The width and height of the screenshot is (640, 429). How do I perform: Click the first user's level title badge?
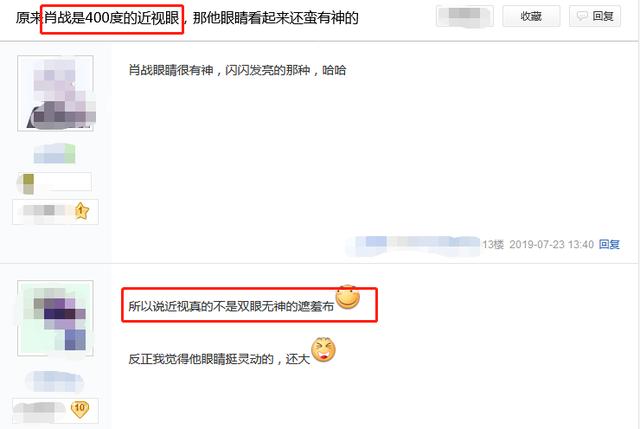(x=56, y=212)
